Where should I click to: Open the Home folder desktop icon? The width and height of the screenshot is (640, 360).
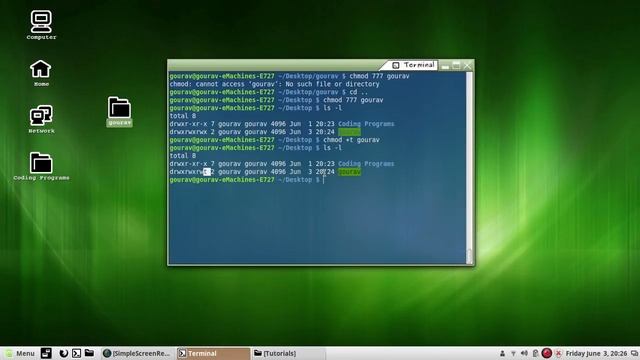pyautogui.click(x=41, y=73)
